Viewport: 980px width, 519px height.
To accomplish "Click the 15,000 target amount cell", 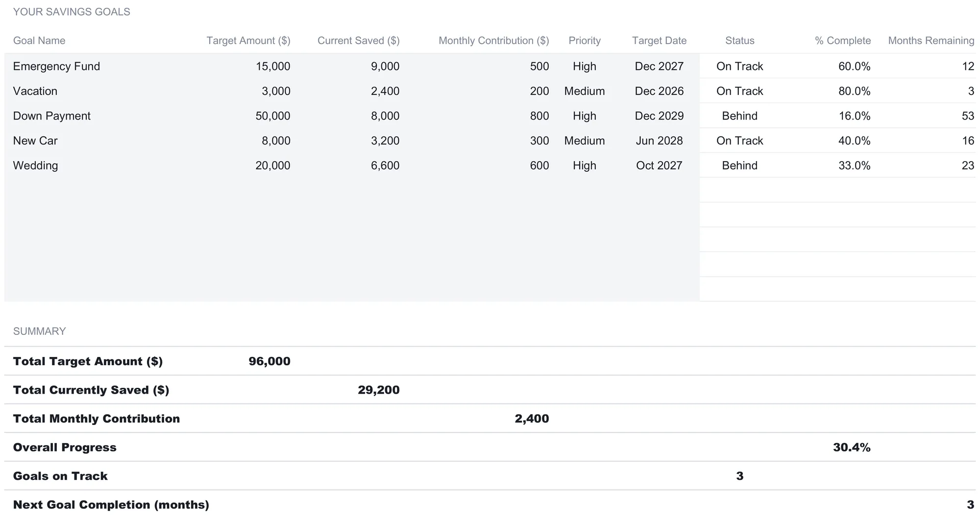I will coord(273,66).
